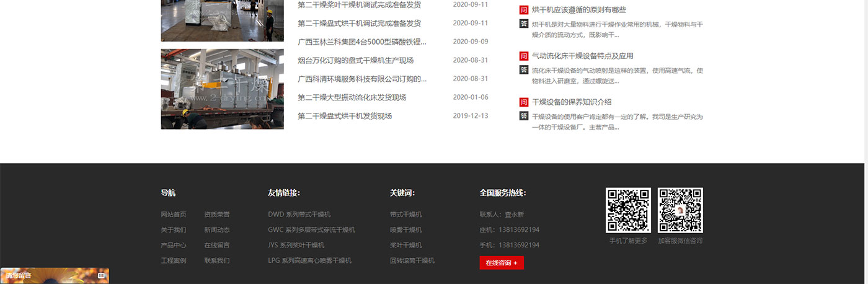Open the 第二干燥大型振动流化床发货现场 article

click(352, 97)
